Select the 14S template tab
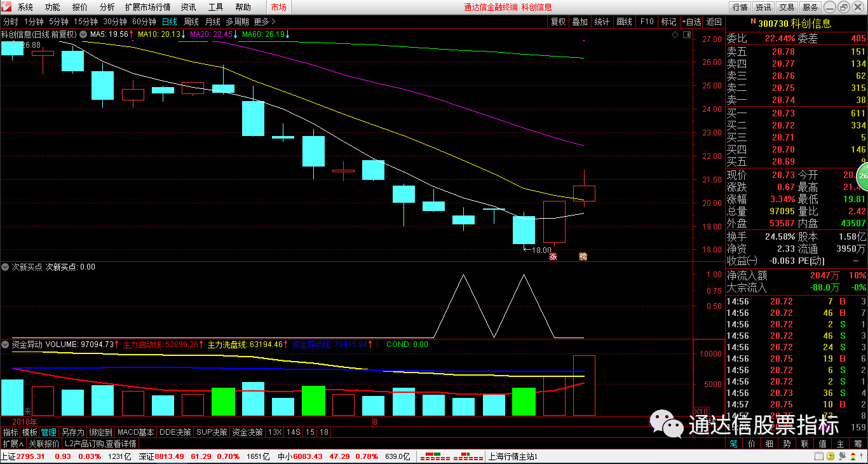 [x=293, y=432]
